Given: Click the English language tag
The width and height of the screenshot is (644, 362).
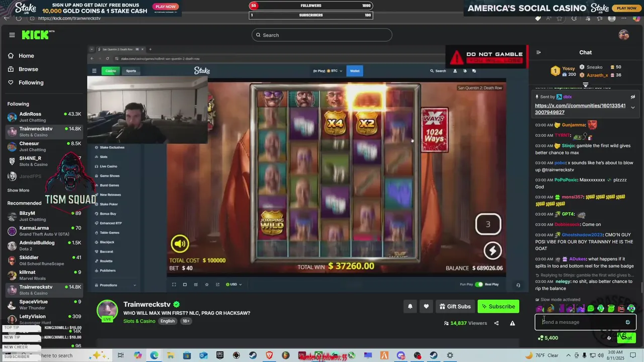Looking at the screenshot, I should pos(168,321).
